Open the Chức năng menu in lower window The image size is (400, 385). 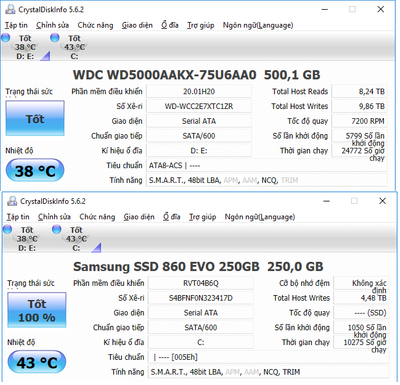[x=97, y=217]
